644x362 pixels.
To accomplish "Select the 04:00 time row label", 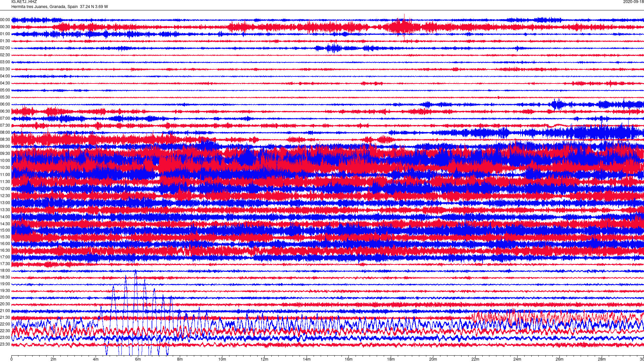I will click(5, 76).
